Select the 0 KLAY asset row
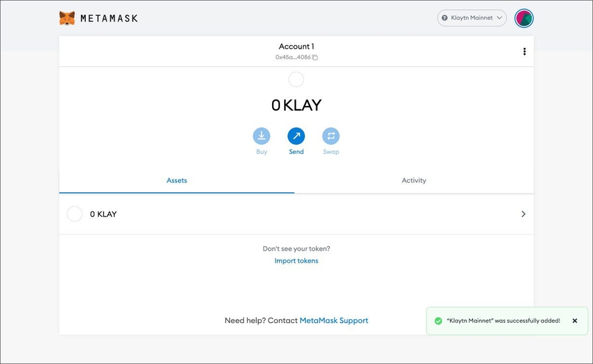593x364 pixels. (x=296, y=214)
